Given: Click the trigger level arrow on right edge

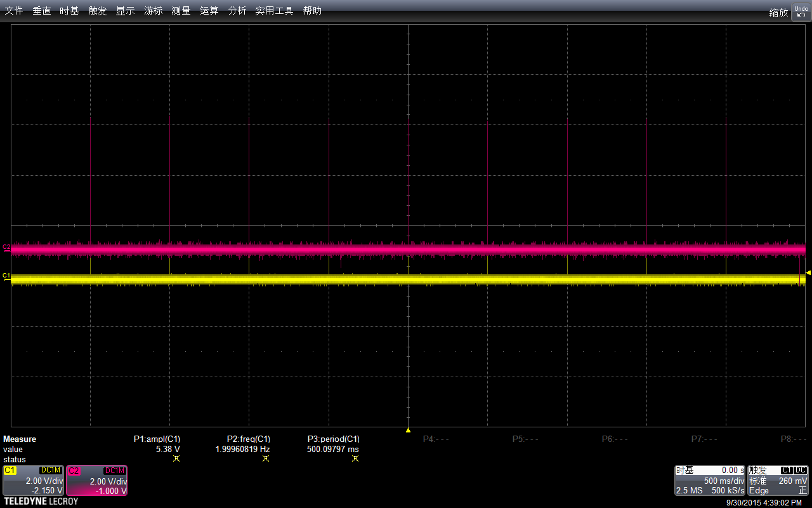Looking at the screenshot, I should [808, 272].
